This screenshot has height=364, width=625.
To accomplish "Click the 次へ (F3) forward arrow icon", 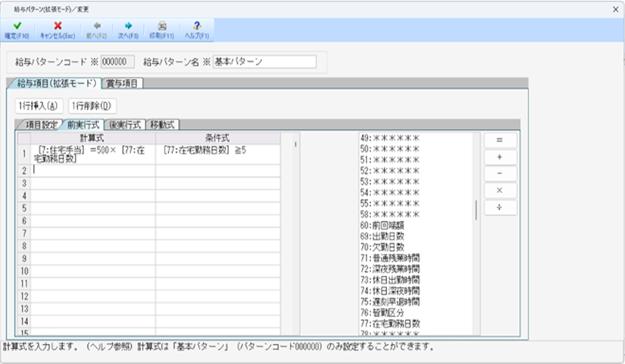I will [x=128, y=26].
